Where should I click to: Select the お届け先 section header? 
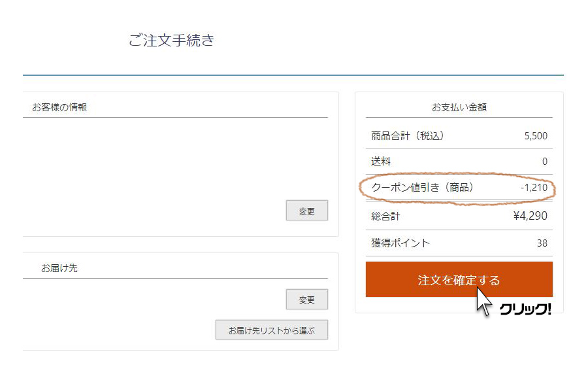pos(59,268)
